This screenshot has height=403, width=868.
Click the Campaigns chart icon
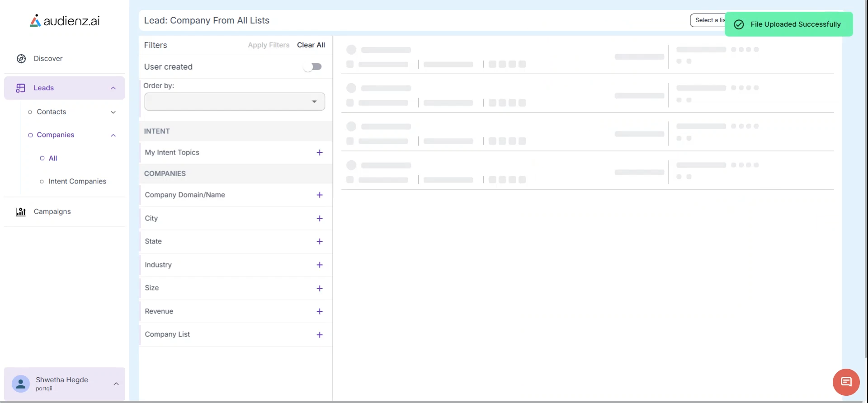pyautogui.click(x=21, y=212)
